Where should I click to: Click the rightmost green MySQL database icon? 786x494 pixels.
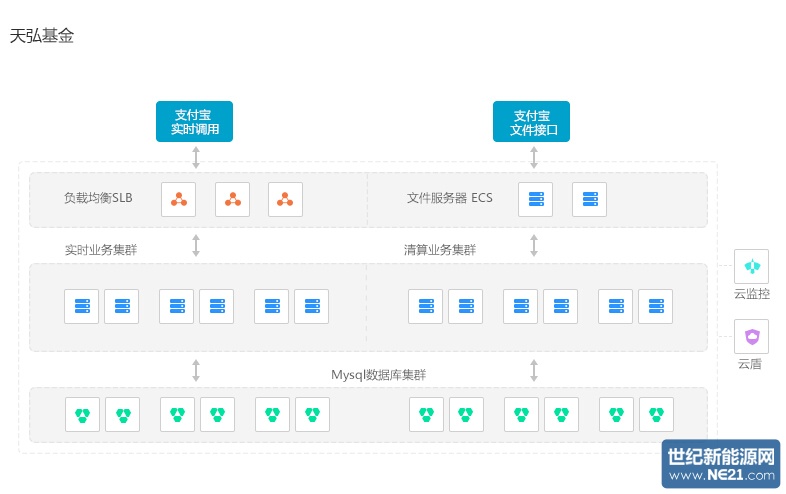pyautogui.click(x=655, y=413)
